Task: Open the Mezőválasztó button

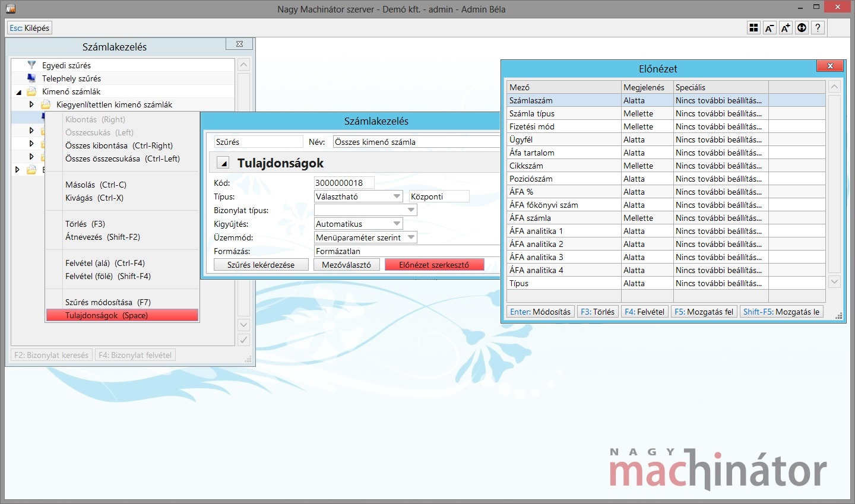Action: tap(346, 265)
